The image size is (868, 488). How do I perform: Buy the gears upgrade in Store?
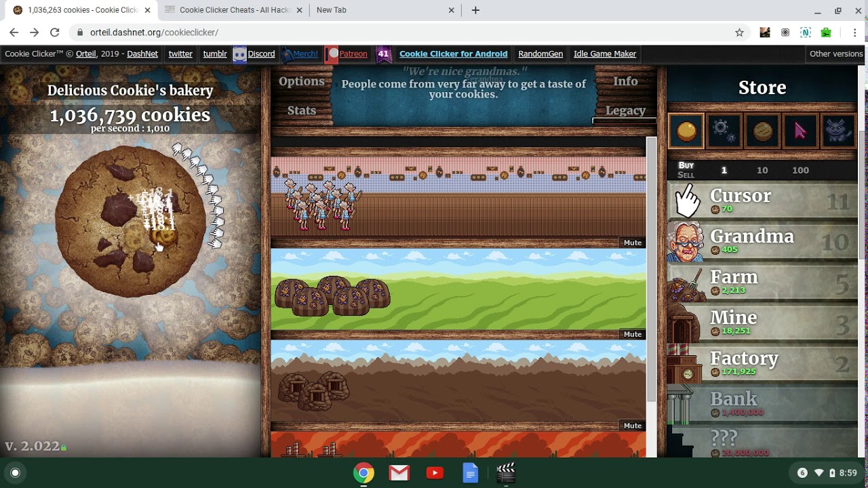tap(724, 131)
